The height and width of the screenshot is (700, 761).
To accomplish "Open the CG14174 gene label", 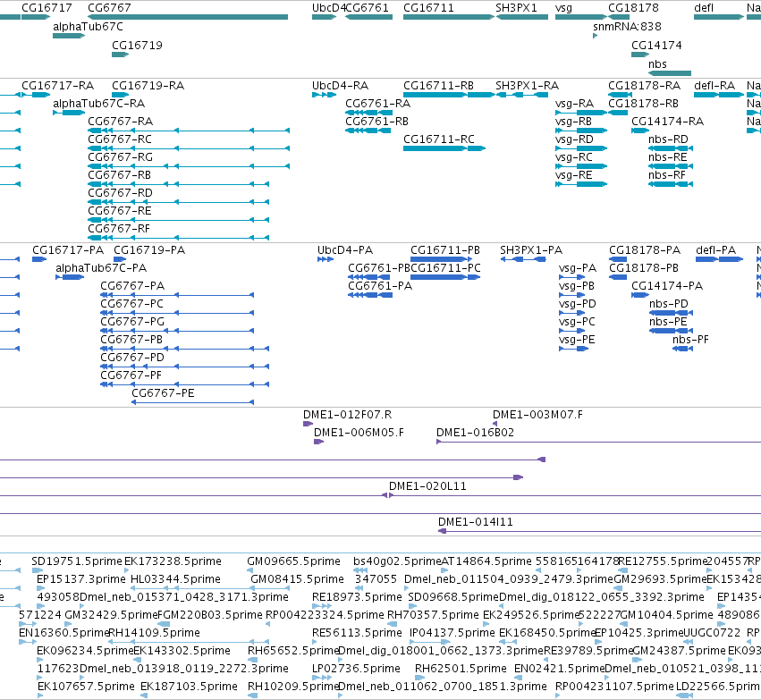I will pyautogui.click(x=656, y=45).
